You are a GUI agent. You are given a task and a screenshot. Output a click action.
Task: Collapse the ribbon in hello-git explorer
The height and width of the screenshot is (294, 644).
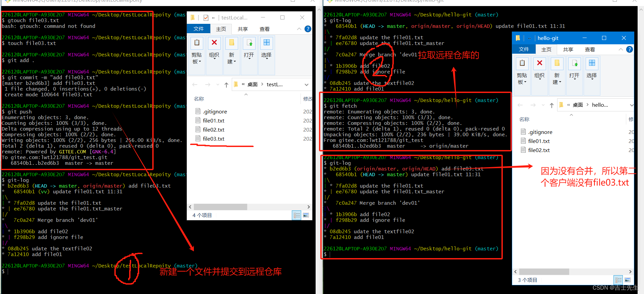[x=621, y=49]
